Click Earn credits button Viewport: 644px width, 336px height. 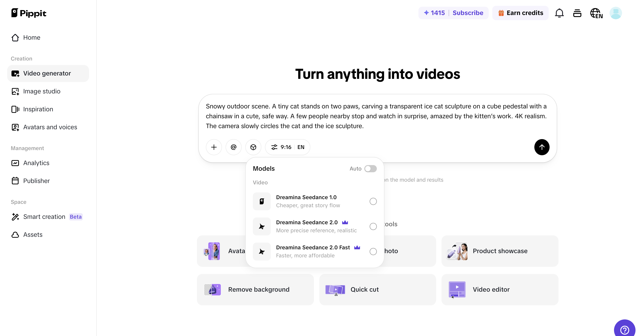520,13
